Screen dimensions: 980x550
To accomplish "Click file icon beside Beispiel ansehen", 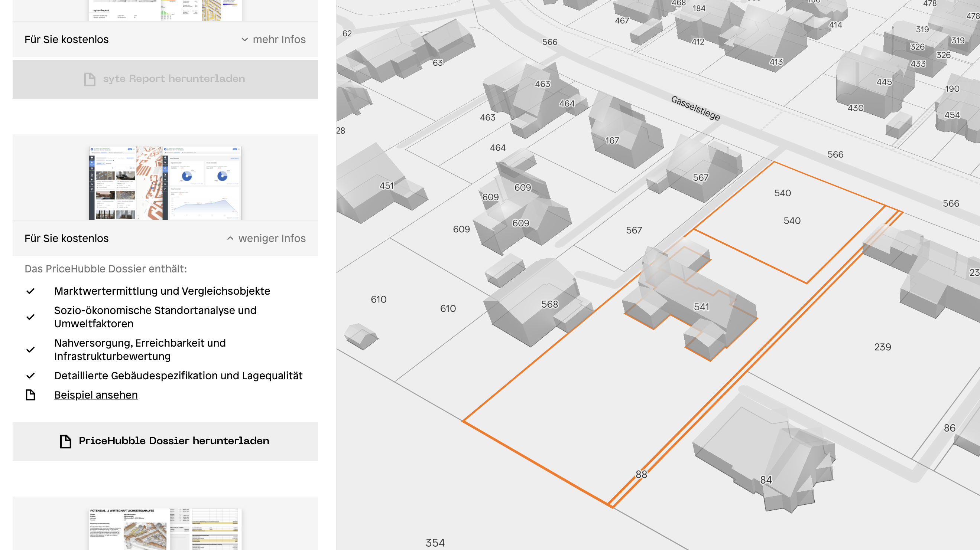I will (30, 395).
